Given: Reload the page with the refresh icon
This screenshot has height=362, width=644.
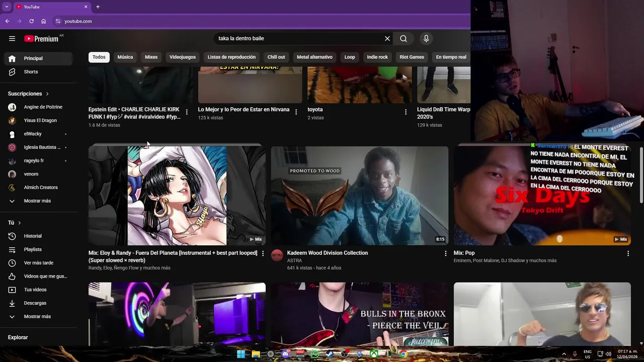Looking at the screenshot, I should tap(32, 21).
